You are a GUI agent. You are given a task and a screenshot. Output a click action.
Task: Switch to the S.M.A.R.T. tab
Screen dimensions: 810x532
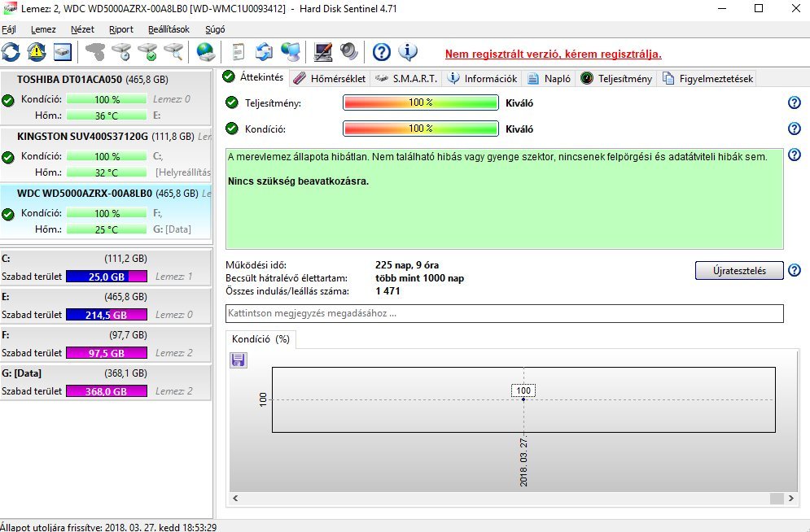tap(406, 78)
